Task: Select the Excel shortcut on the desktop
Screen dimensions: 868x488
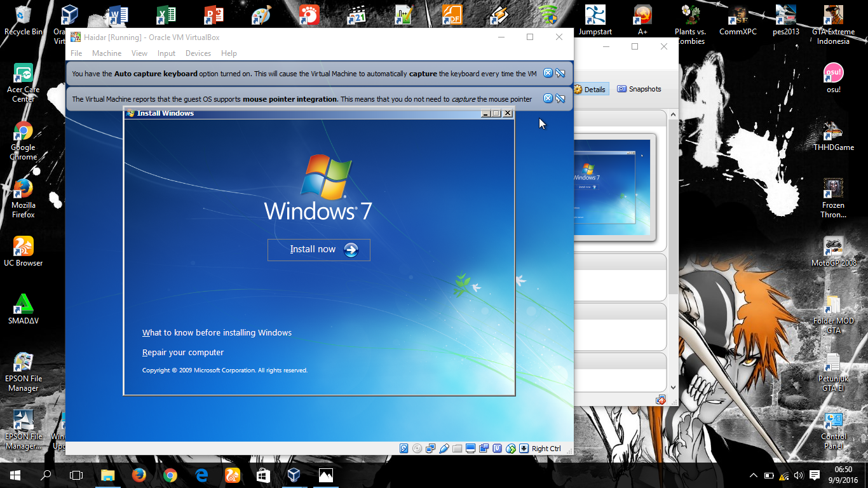Action: click(x=166, y=15)
